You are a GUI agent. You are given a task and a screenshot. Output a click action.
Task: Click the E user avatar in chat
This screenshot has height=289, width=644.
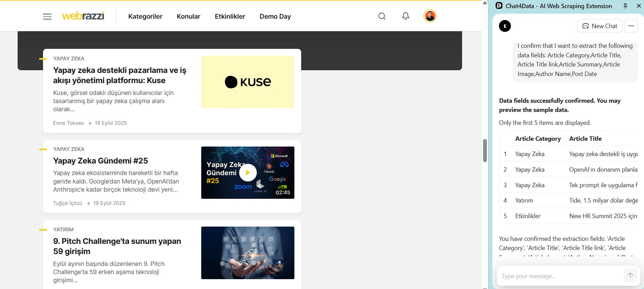[x=505, y=26]
